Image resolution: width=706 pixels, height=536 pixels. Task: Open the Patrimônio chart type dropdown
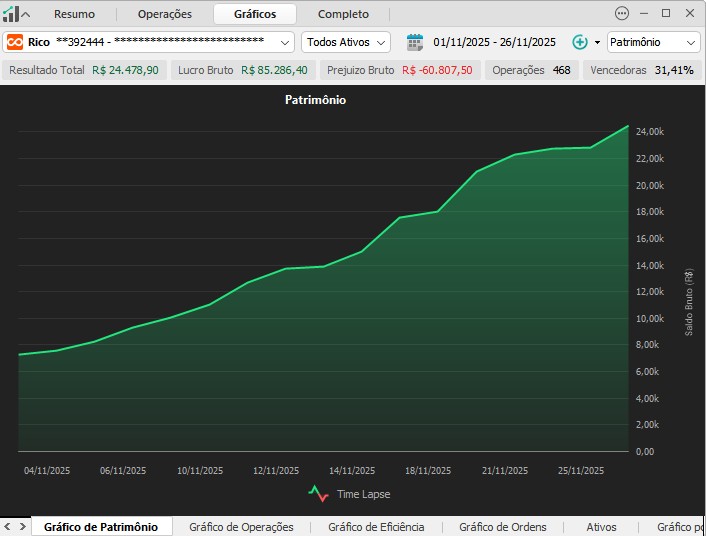653,42
